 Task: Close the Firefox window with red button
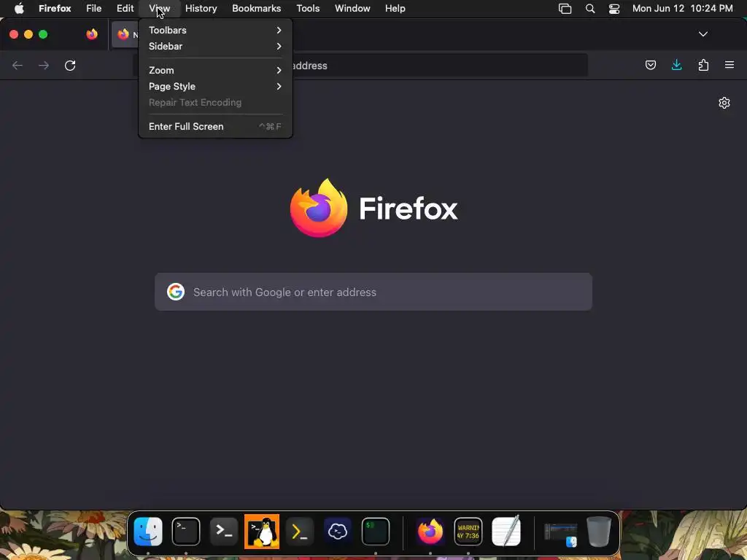[14, 34]
